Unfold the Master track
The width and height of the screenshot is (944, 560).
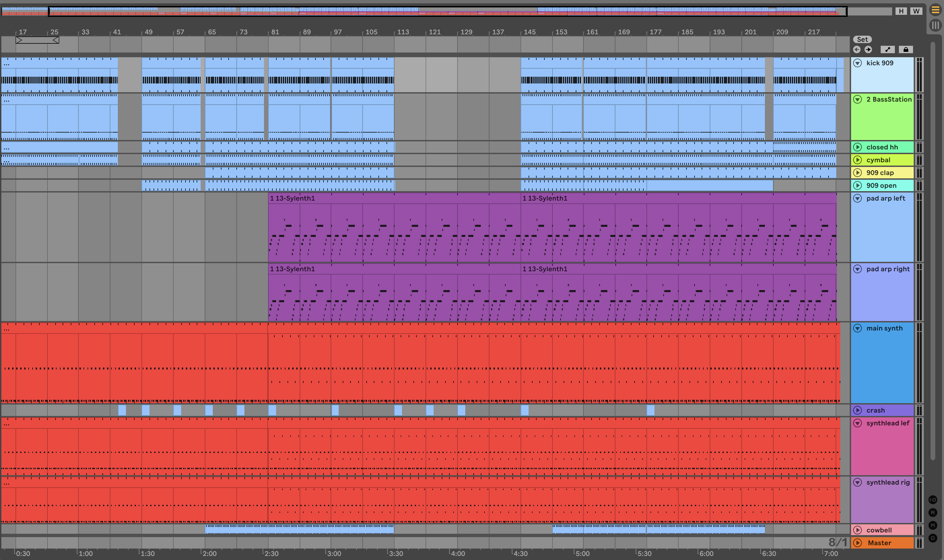click(x=857, y=543)
